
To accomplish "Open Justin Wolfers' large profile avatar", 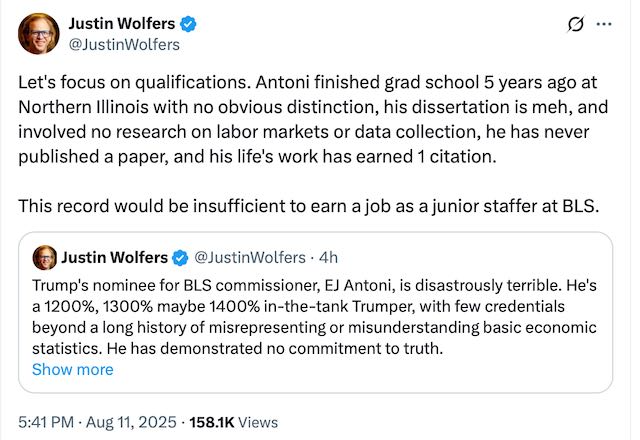I will [36, 34].
